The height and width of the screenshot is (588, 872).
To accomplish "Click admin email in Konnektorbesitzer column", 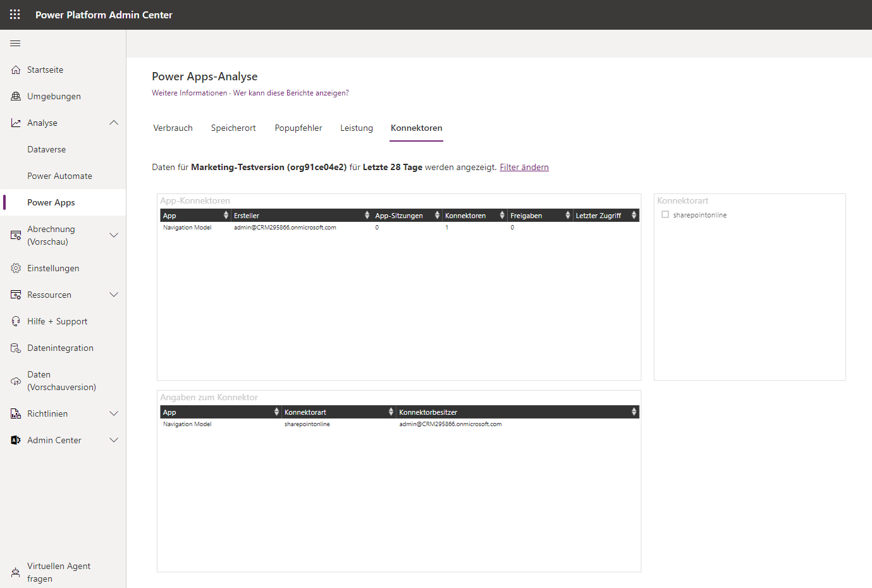I will [x=450, y=424].
